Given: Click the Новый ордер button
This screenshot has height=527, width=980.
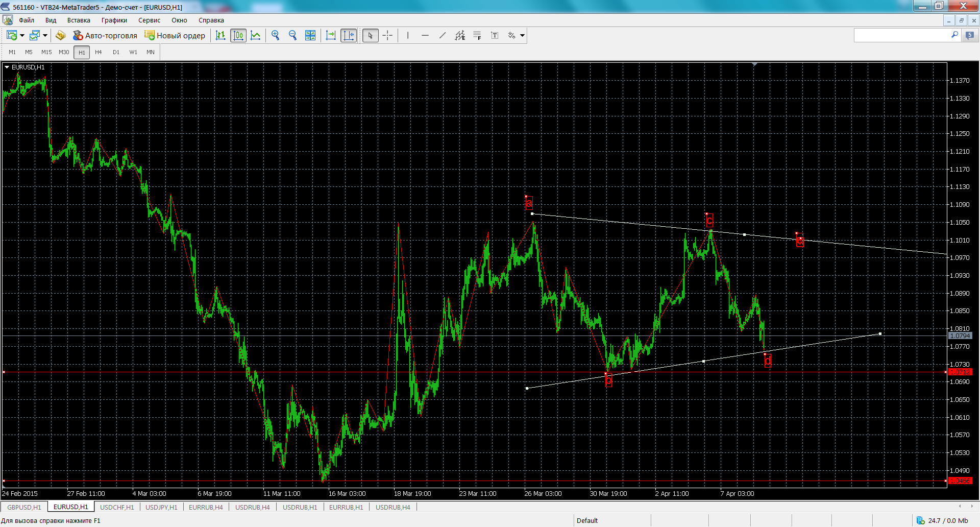Looking at the screenshot, I should [175, 35].
